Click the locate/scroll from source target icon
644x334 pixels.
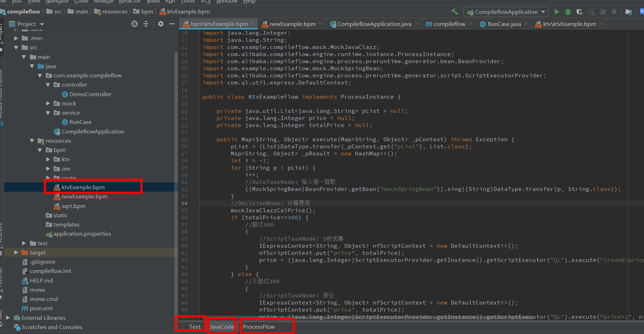135,24
